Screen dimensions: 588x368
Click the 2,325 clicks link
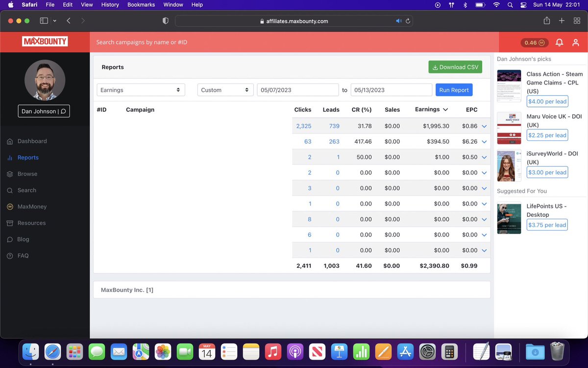[x=304, y=126]
